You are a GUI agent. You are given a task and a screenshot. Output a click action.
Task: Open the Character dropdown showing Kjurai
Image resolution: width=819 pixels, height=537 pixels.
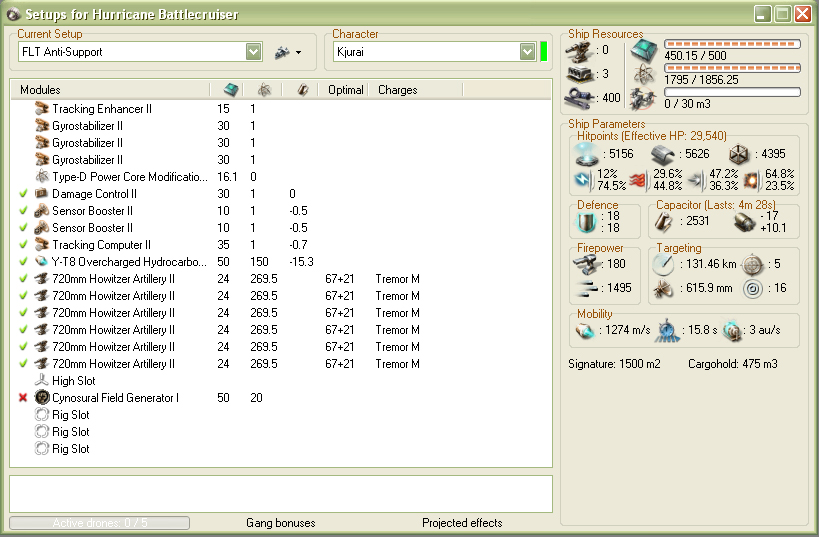pyautogui.click(x=527, y=52)
